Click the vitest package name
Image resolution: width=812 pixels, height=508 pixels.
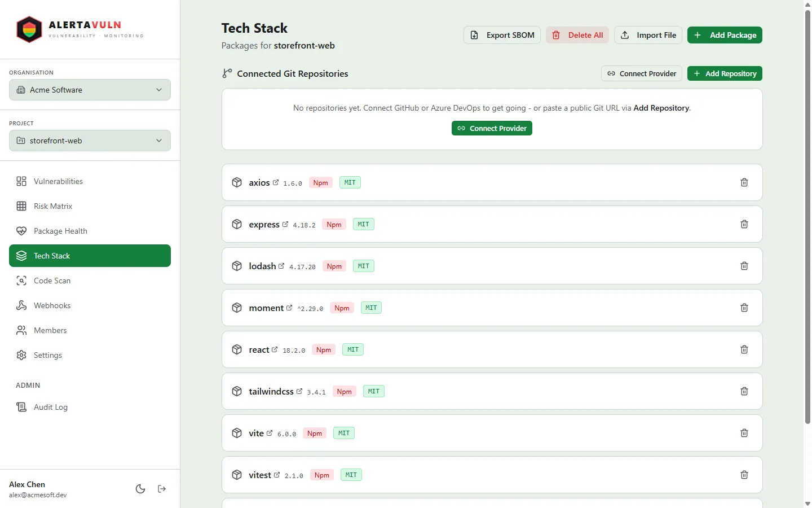pos(260,475)
